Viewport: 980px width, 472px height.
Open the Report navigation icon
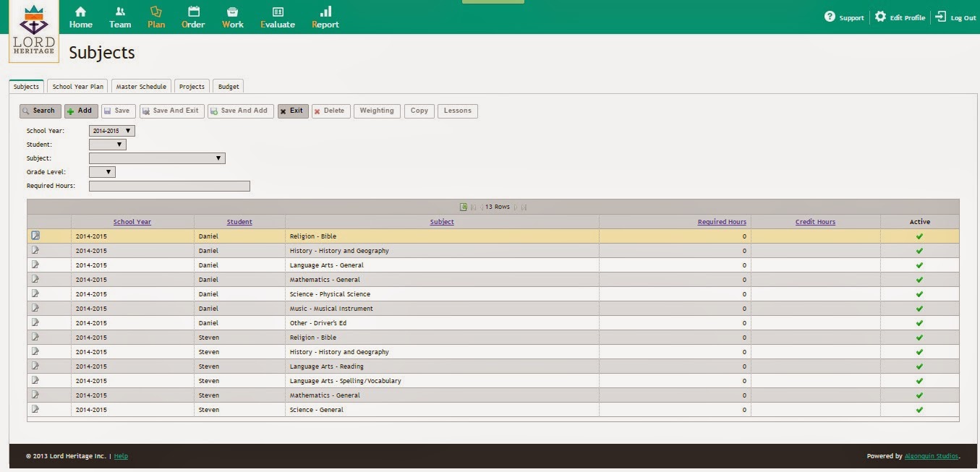[x=325, y=12]
